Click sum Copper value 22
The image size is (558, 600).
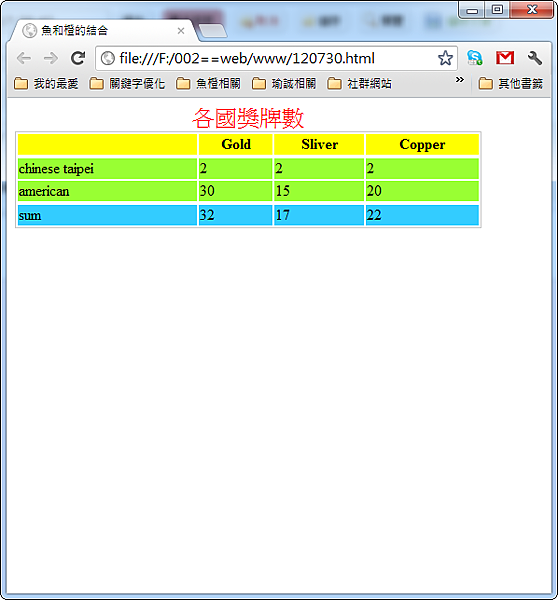point(374,215)
